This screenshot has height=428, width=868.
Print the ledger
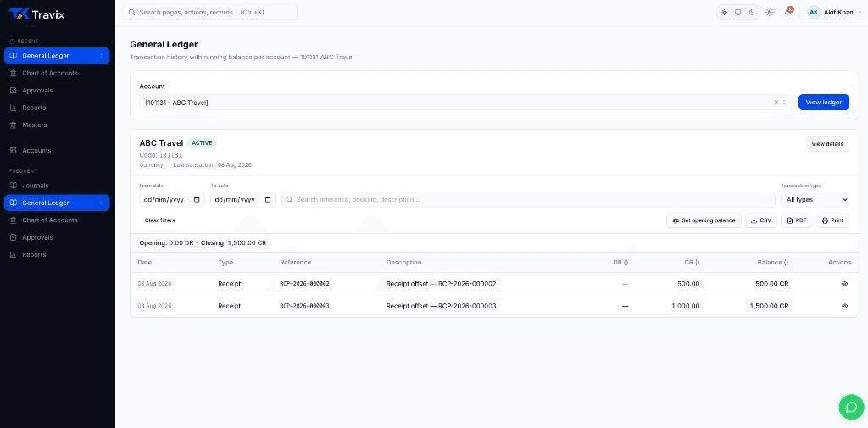pos(832,220)
